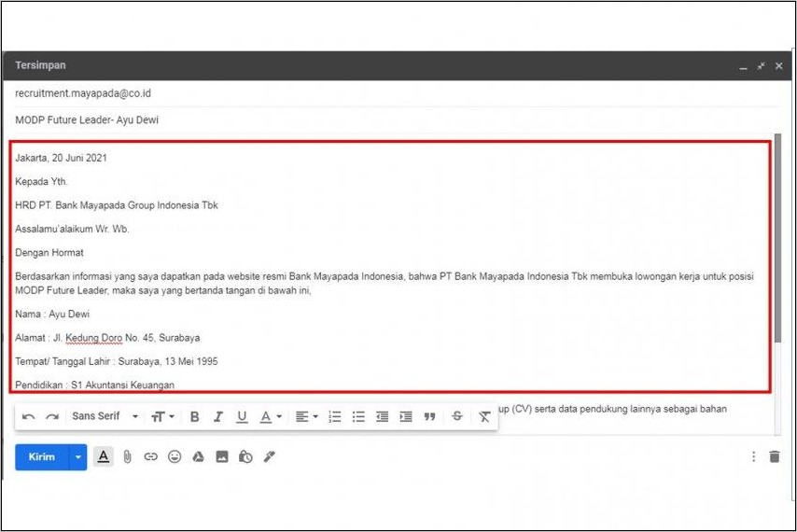Open the emoji picker
This screenshot has height=532, width=797.
[x=175, y=456]
